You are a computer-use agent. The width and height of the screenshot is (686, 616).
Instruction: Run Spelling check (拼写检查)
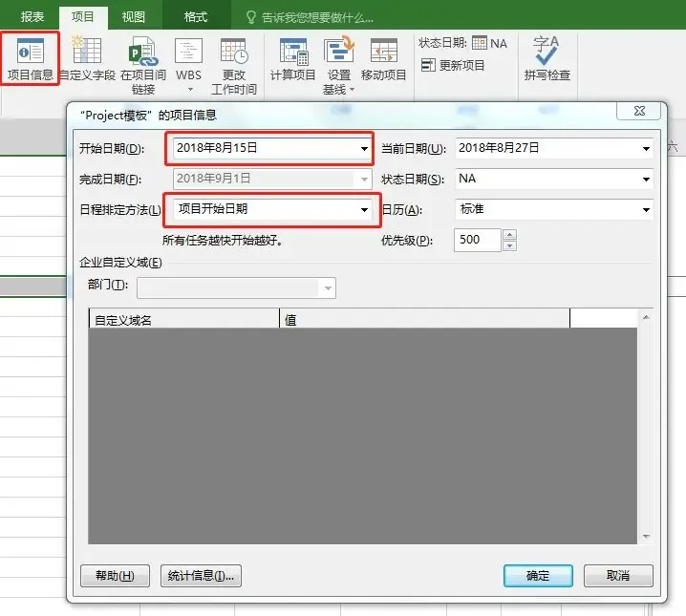pyautogui.click(x=547, y=58)
